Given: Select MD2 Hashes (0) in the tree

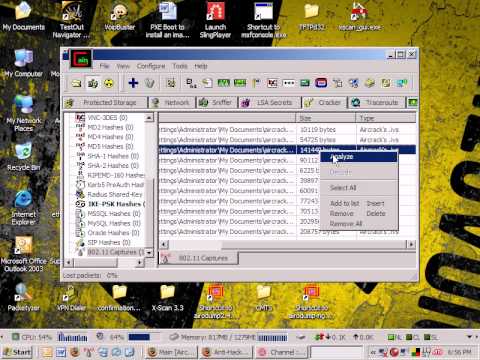Looking at the screenshot, I should click(x=110, y=127).
